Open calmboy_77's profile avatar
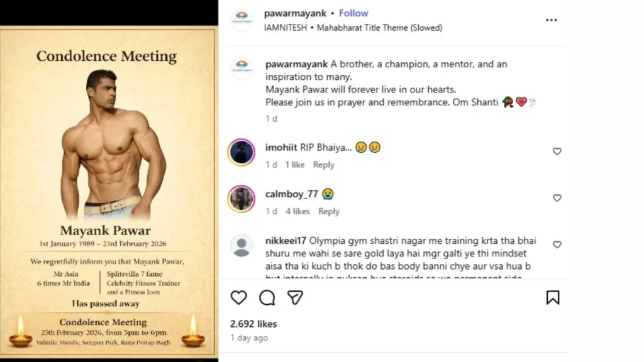 tap(241, 199)
